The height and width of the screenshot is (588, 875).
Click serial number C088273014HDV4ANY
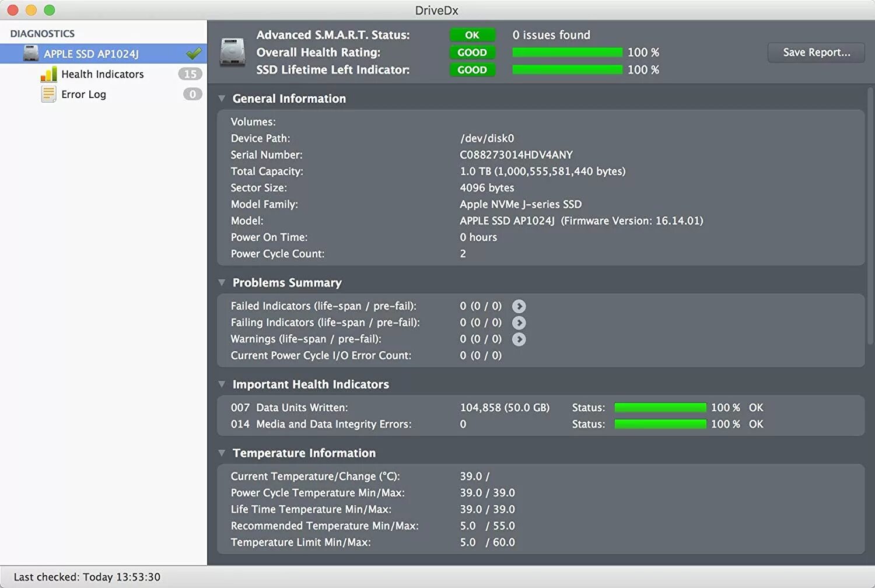tap(516, 155)
